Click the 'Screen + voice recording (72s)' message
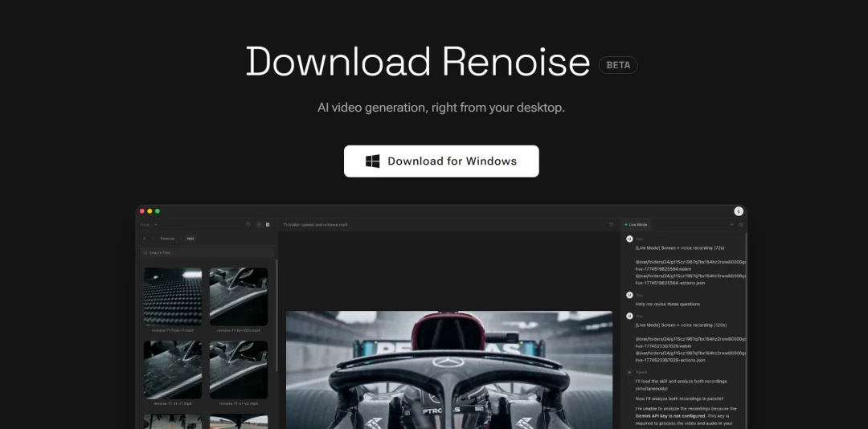The image size is (868, 429). coord(680,247)
